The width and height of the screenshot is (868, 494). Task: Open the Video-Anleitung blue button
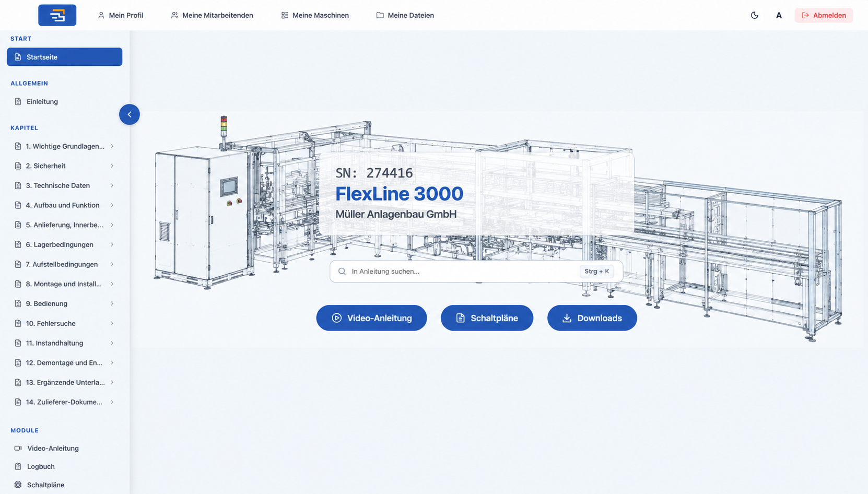click(x=371, y=318)
